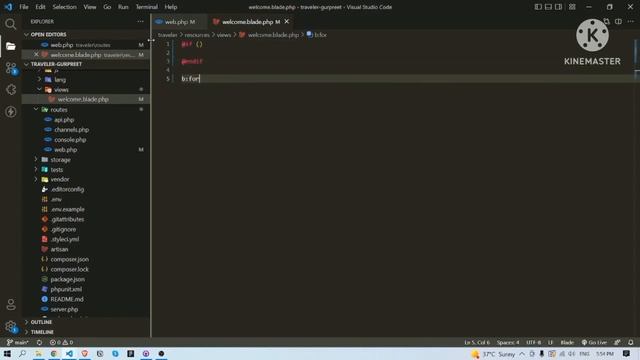Open the Help menu
The image size is (640, 360).
pyautogui.click(x=171, y=7)
